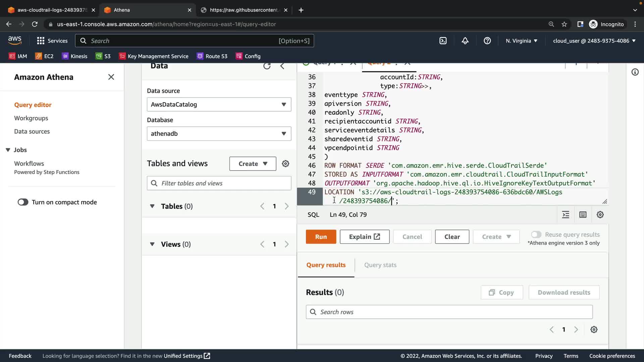Run the query
644x362 pixels.
[x=321, y=237]
